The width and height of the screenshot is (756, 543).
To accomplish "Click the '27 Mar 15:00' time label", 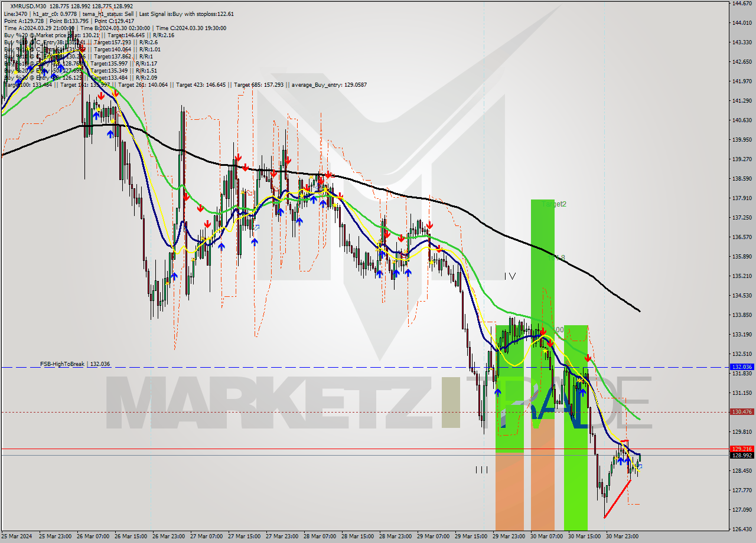I will (245, 537).
